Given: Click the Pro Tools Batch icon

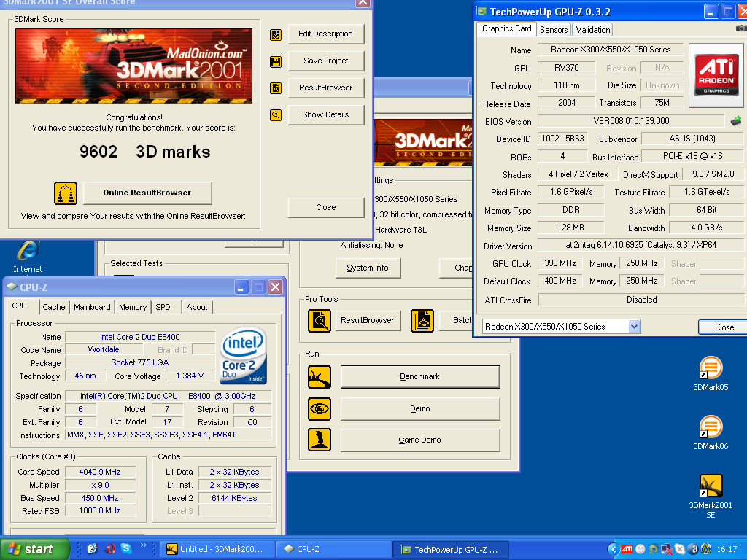Looking at the screenshot, I should (x=422, y=321).
